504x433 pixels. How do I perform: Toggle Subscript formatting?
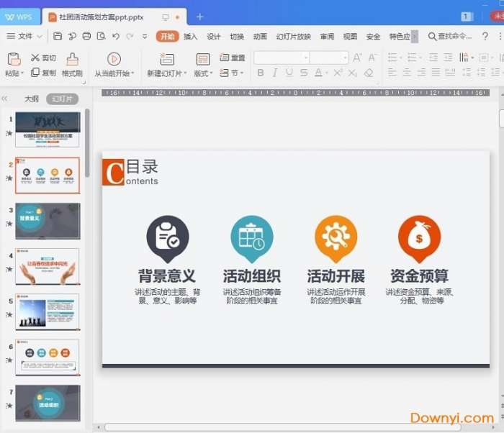click(x=352, y=73)
